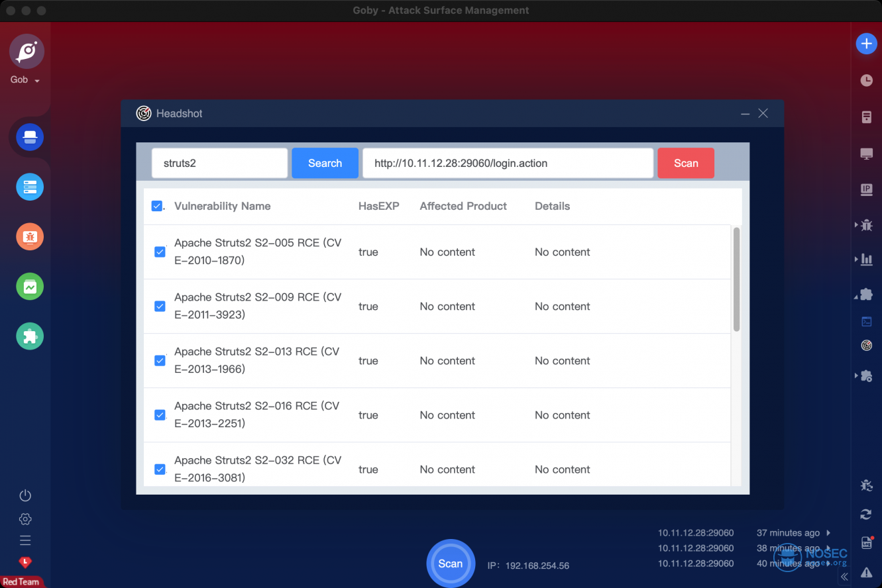Open the puzzle-with-gear plugin icon

click(866, 376)
